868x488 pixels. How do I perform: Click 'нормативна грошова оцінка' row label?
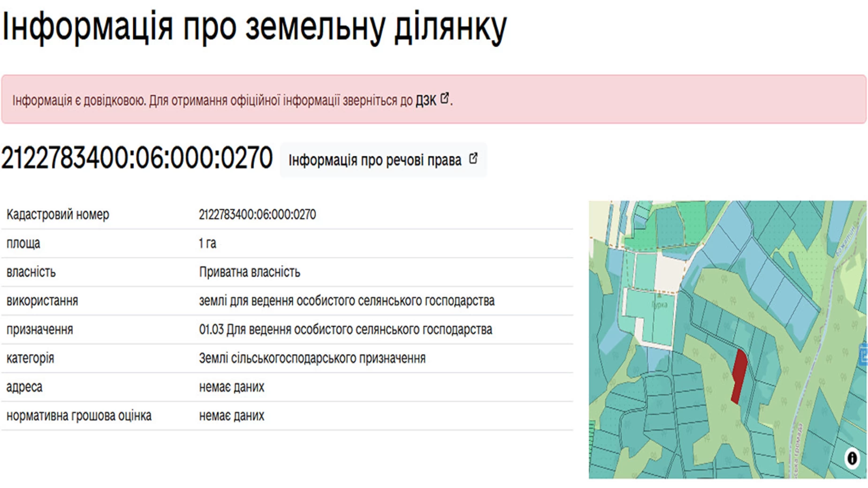tap(79, 416)
